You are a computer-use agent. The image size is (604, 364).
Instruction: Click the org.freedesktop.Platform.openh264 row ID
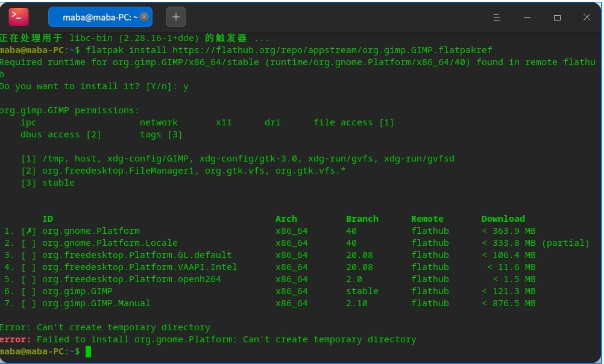click(131, 279)
